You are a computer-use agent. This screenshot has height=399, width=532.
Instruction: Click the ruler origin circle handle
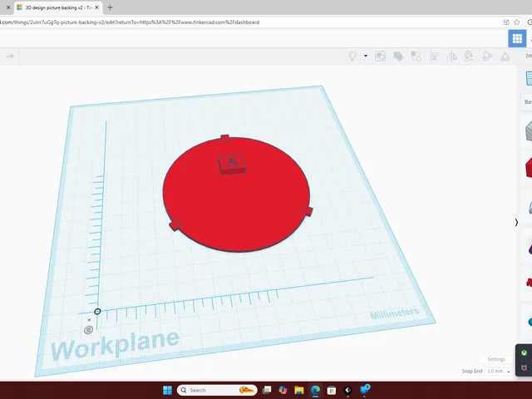(97, 312)
